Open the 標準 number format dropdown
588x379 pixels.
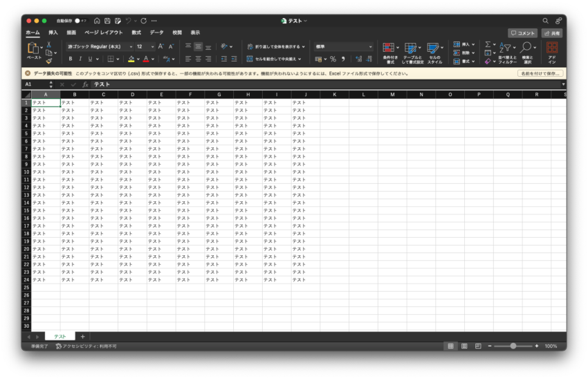pos(344,46)
